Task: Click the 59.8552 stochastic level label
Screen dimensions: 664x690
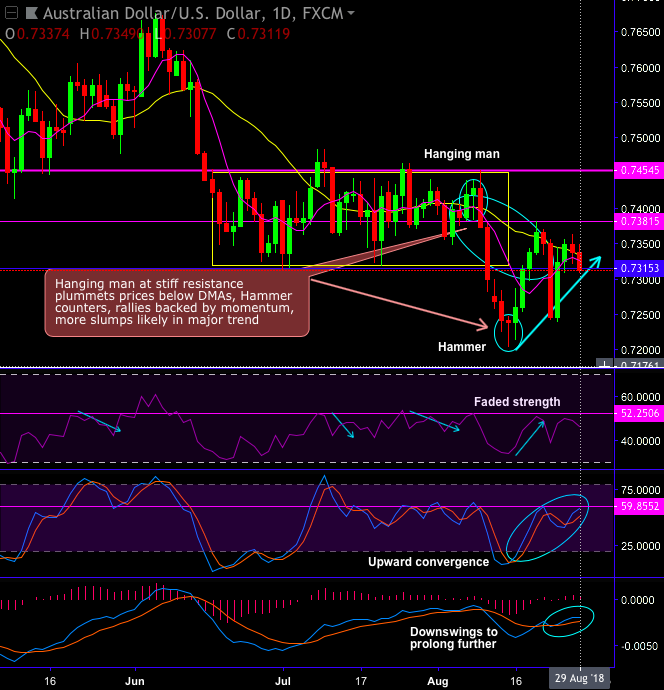Action: [x=639, y=506]
